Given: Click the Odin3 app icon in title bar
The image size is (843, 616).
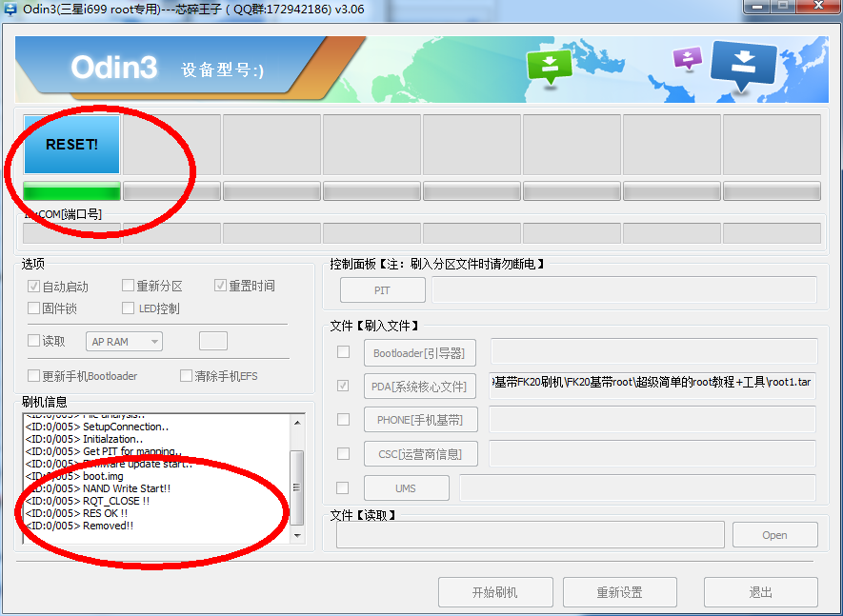Looking at the screenshot, I should [x=10, y=10].
